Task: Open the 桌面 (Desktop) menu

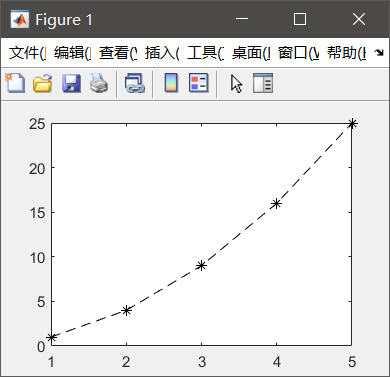Action: [x=251, y=53]
